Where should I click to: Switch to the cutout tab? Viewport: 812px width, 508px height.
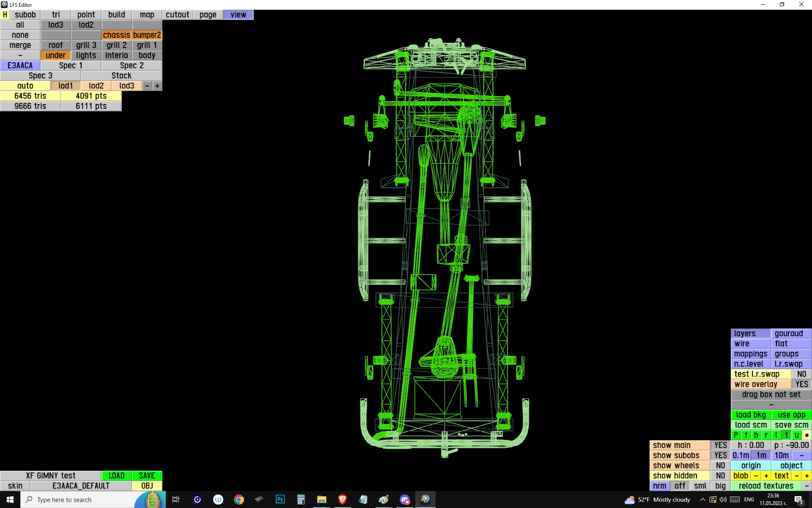pyautogui.click(x=177, y=15)
